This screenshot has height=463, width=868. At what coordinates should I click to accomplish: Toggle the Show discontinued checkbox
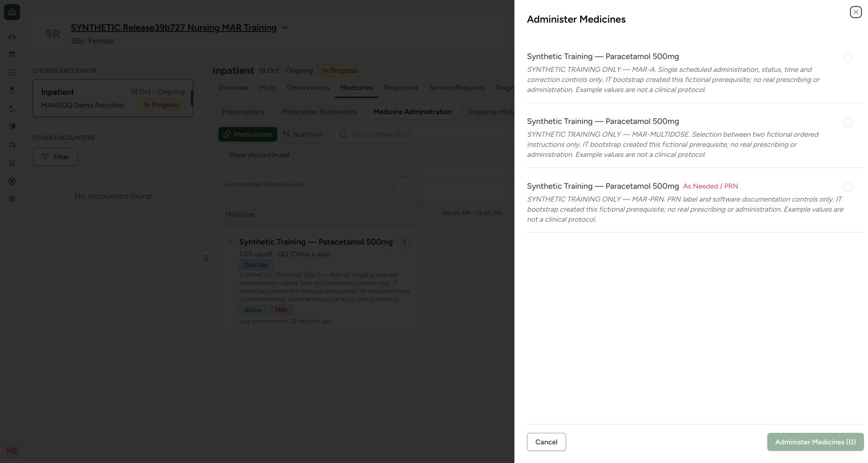click(x=221, y=155)
